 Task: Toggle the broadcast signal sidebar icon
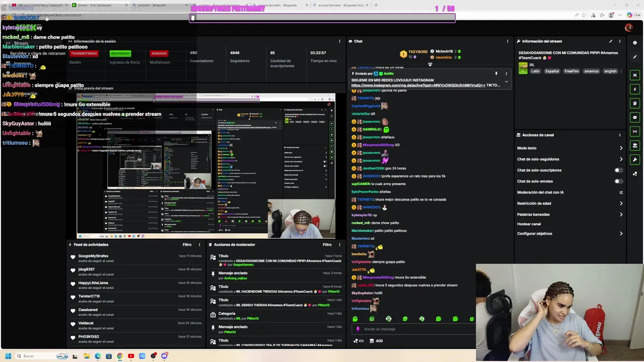(x=635, y=131)
